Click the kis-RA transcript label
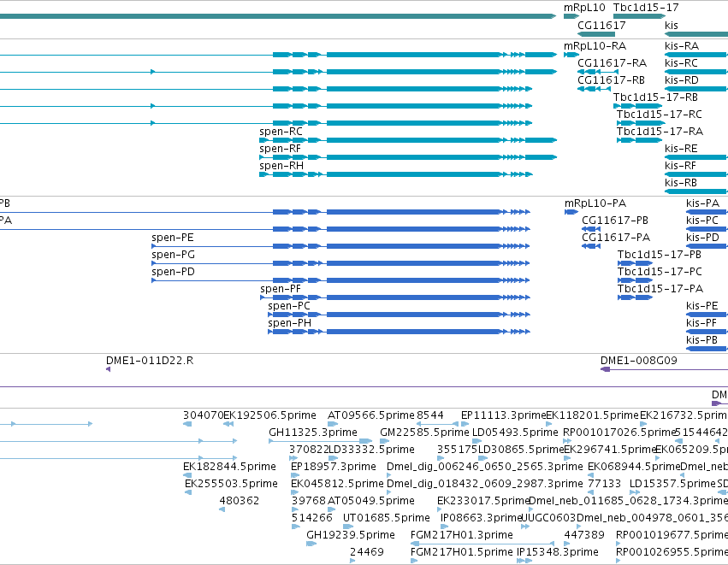 pyautogui.click(x=682, y=46)
